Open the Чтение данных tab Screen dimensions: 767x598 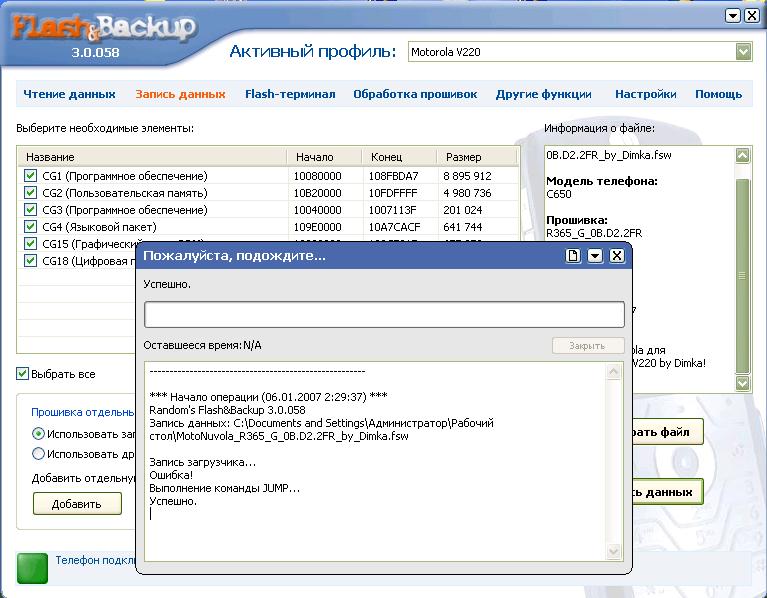[x=69, y=94]
